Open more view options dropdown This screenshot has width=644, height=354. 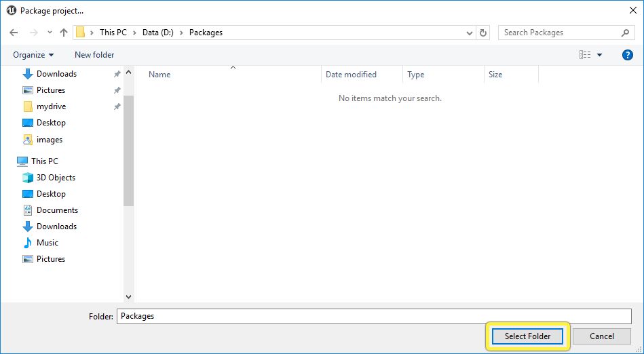click(599, 55)
